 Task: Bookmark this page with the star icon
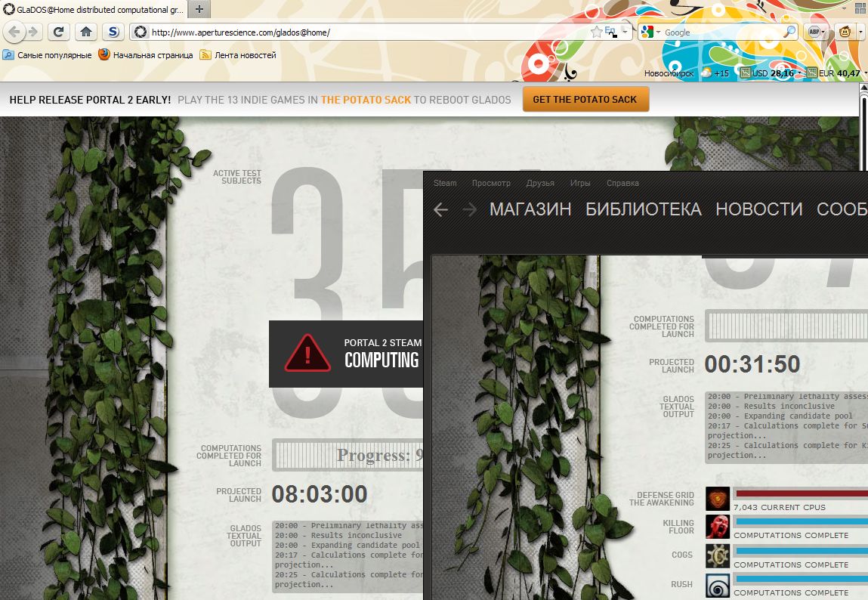[596, 32]
